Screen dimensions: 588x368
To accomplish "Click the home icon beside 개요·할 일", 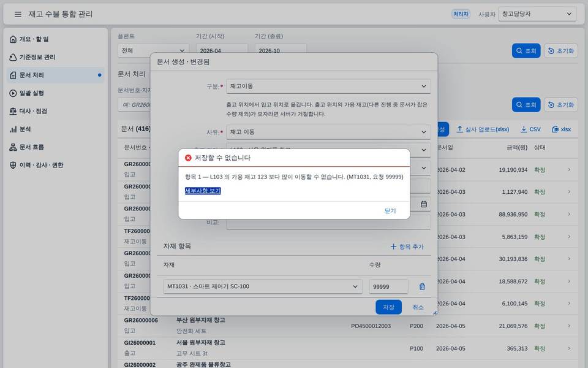I will (13, 39).
